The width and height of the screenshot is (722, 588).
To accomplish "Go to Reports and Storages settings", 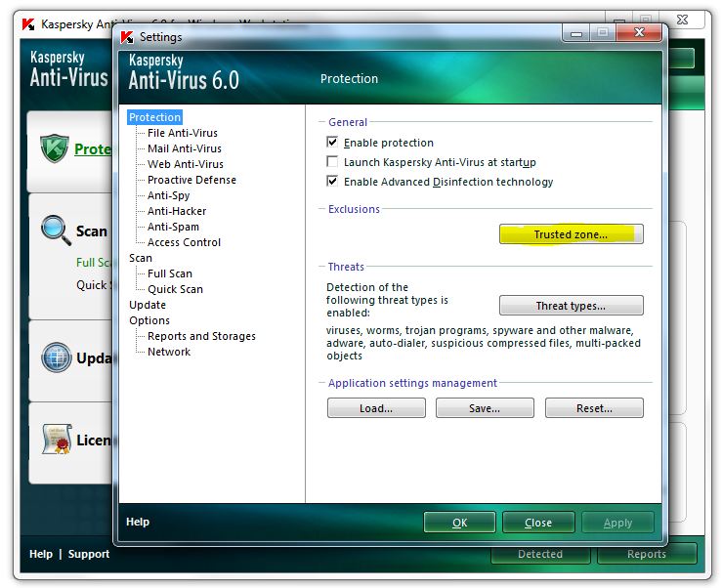I will click(201, 336).
